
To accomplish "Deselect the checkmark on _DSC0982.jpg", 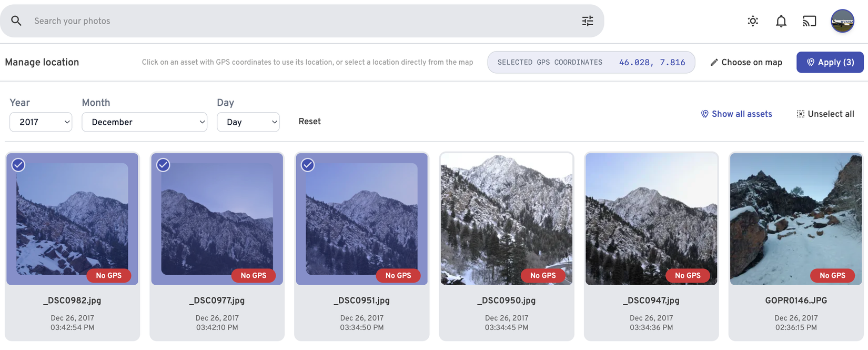I will click(x=18, y=165).
